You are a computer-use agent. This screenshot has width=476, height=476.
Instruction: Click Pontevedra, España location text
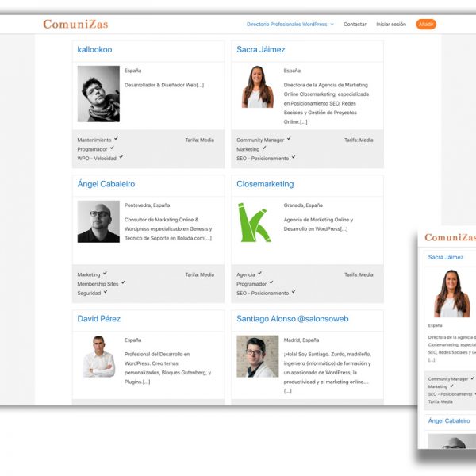point(147,205)
